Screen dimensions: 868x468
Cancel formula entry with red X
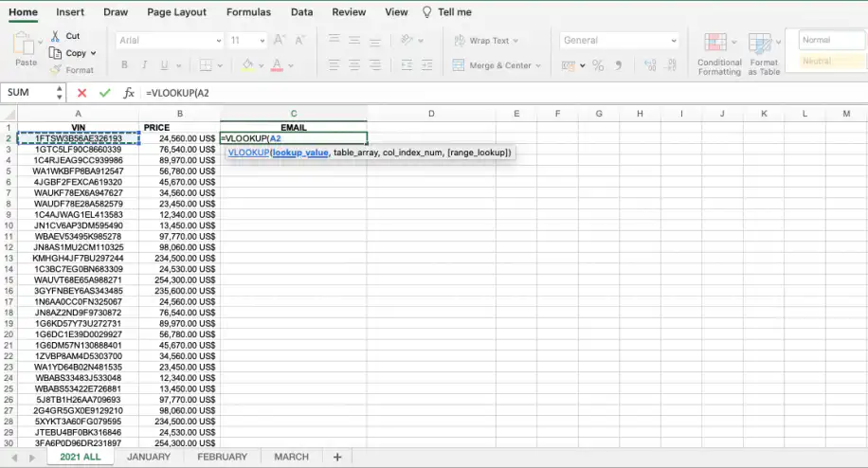(81, 93)
